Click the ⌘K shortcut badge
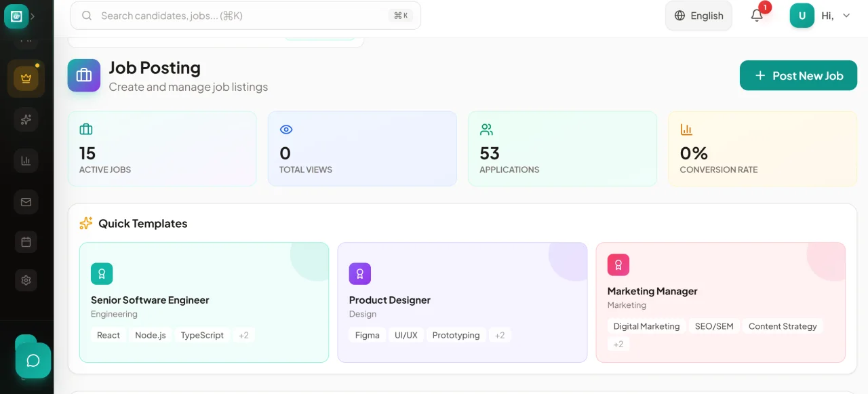The height and width of the screenshot is (394, 868). 401,16
